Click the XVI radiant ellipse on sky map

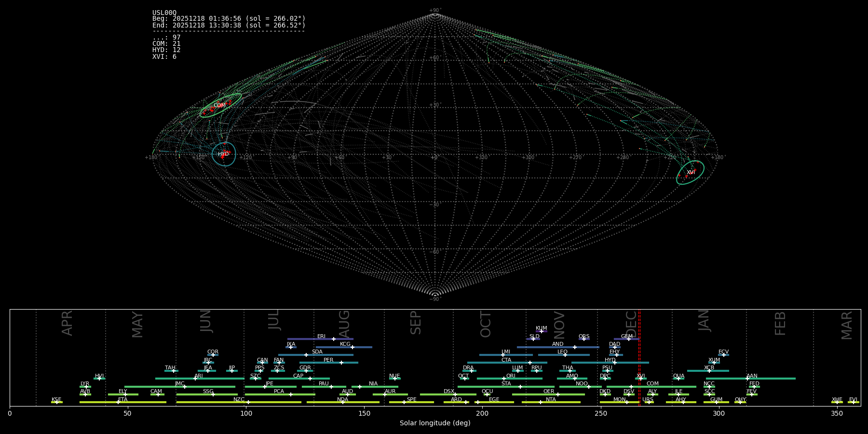point(690,172)
